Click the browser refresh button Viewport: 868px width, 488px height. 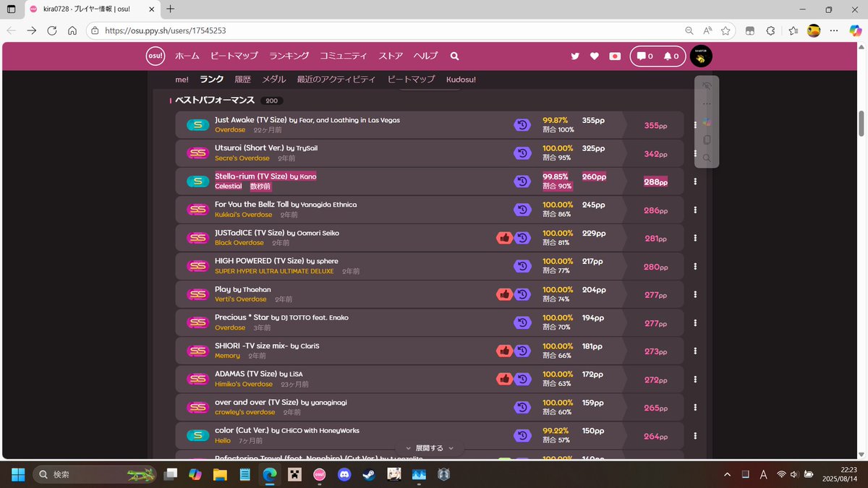tap(52, 31)
